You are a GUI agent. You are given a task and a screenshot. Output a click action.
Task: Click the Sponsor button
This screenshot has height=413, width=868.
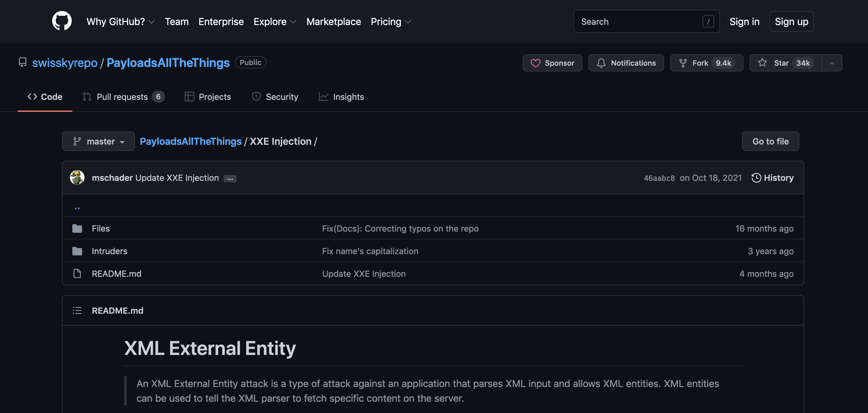[552, 63]
